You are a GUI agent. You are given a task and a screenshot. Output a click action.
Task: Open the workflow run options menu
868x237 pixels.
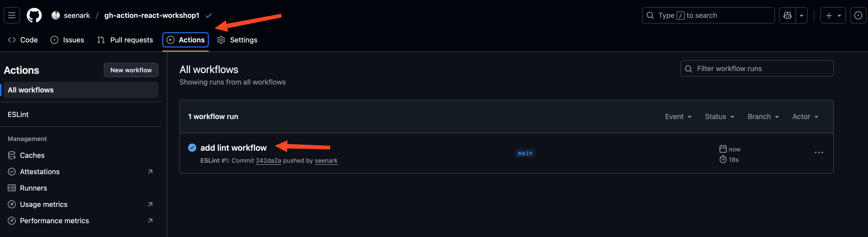tap(818, 153)
